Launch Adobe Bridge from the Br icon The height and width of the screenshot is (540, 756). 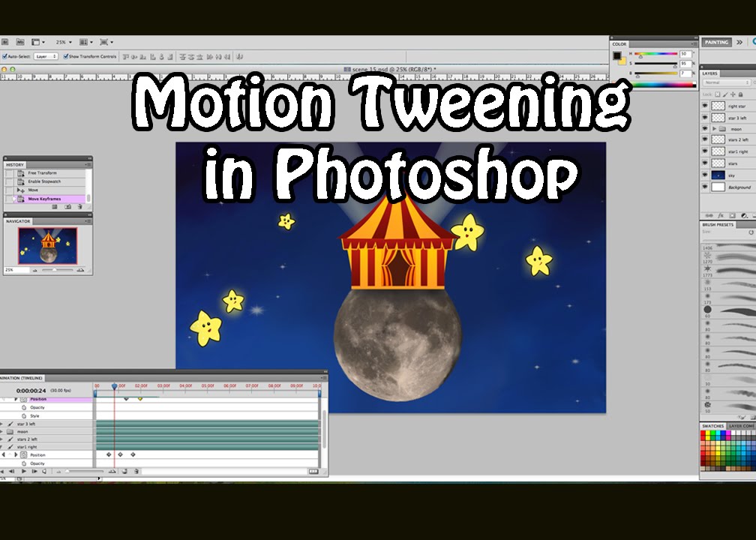tap(4, 43)
